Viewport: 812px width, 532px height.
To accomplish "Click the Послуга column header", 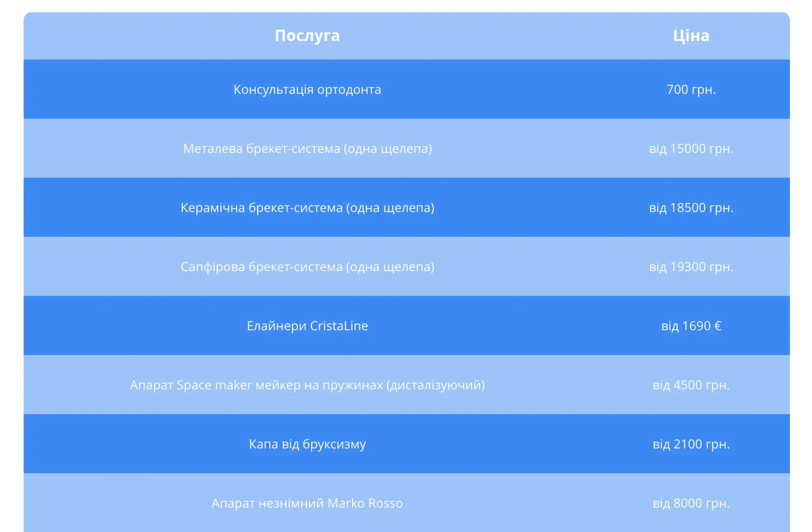I will [x=307, y=36].
